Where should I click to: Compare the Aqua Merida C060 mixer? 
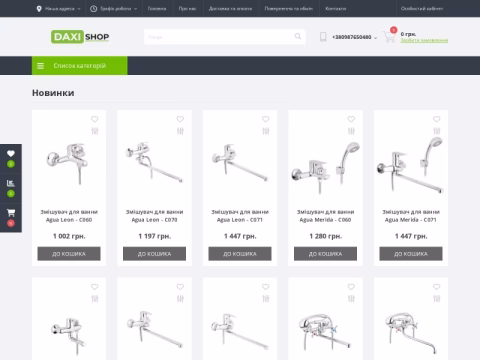coord(351,131)
